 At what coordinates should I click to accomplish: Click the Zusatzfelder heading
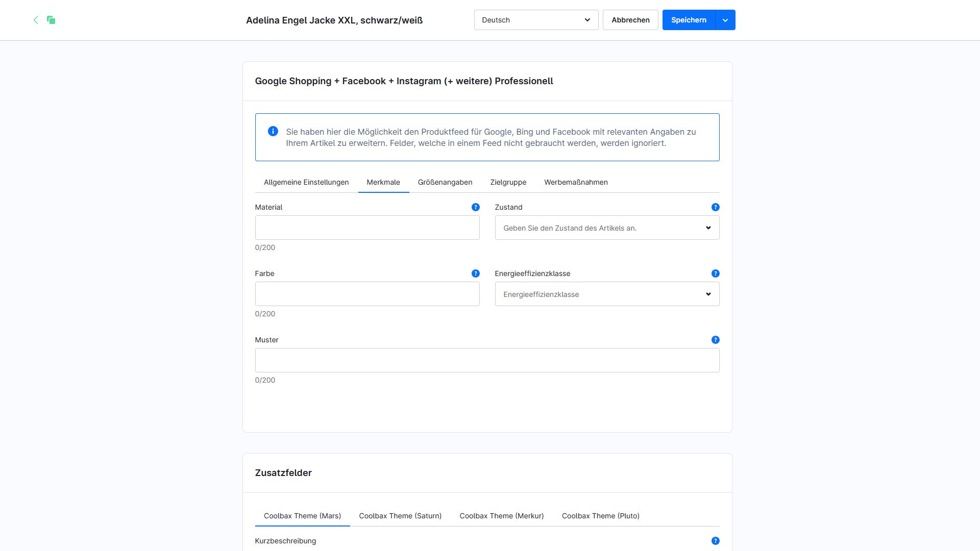pyautogui.click(x=283, y=473)
